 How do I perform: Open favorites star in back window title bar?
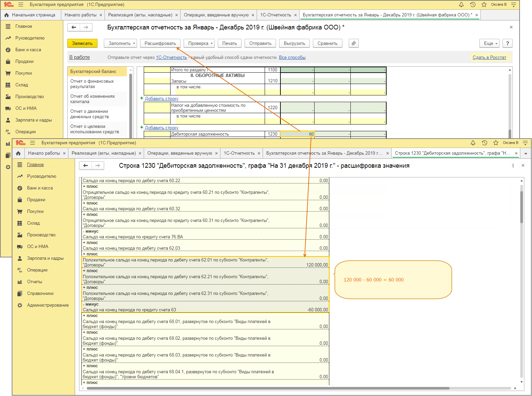tap(484, 5)
